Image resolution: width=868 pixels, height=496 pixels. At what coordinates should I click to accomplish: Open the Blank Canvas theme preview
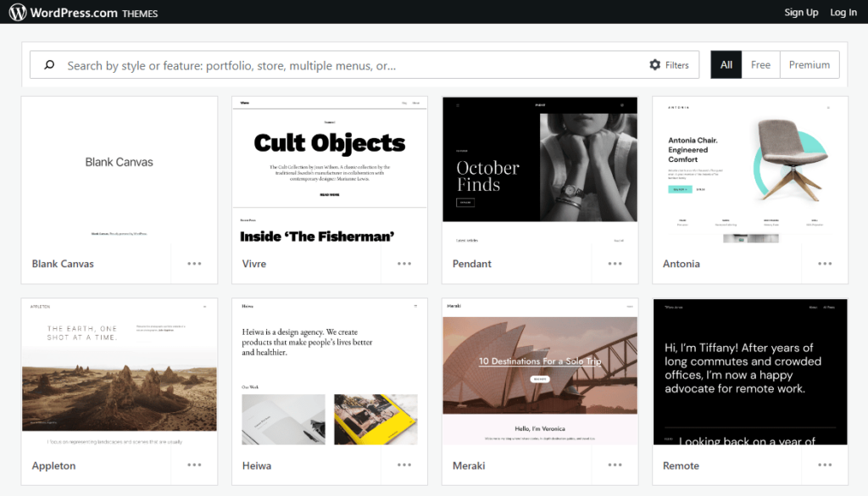[x=119, y=170]
